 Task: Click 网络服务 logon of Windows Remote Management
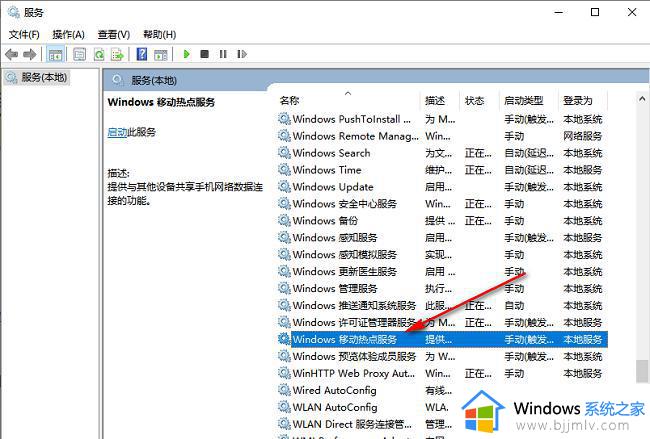pos(582,136)
